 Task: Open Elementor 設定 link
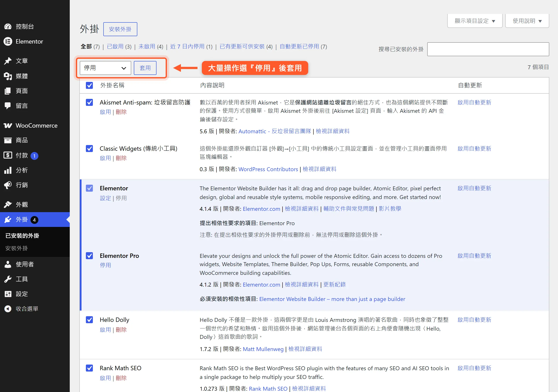click(105, 198)
